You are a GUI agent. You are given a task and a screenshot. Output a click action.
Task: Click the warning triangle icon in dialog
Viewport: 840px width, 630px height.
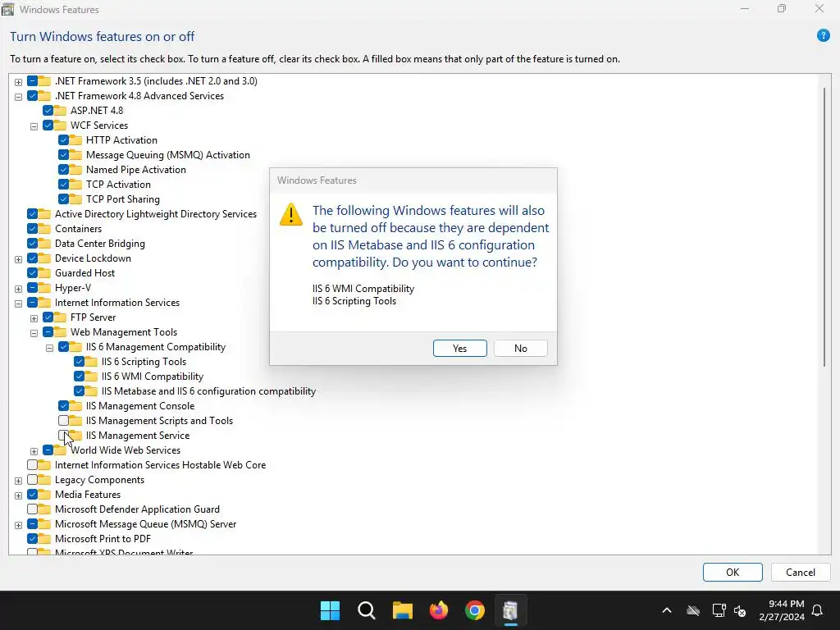point(291,215)
